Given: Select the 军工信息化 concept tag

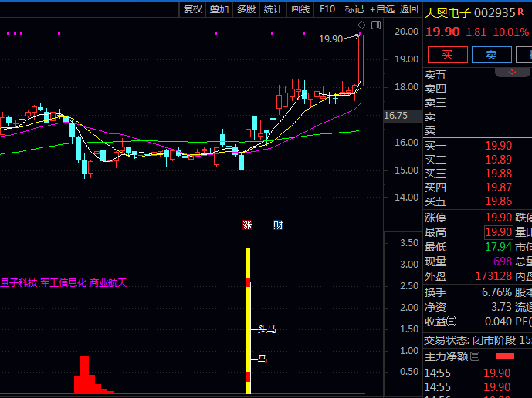Looking at the screenshot, I should [63, 283].
